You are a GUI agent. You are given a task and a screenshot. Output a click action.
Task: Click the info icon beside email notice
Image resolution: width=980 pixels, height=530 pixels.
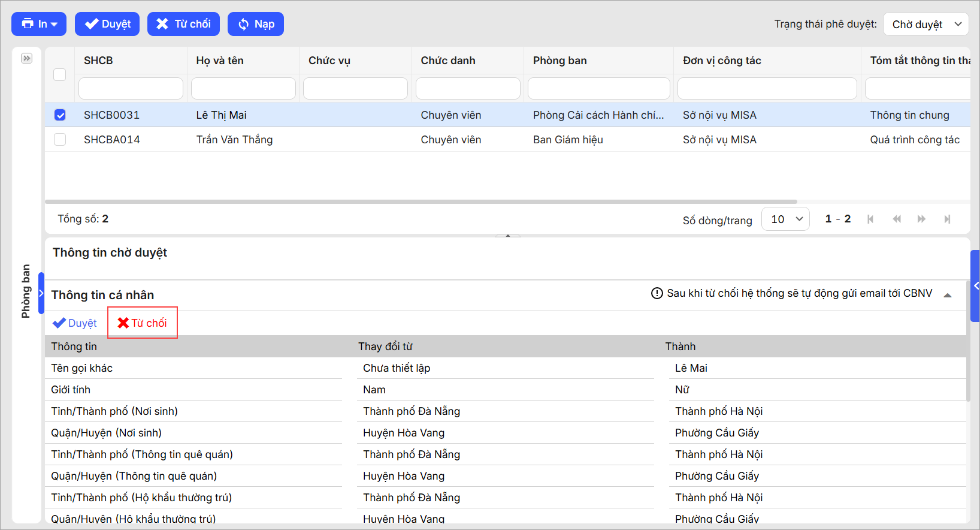point(657,293)
